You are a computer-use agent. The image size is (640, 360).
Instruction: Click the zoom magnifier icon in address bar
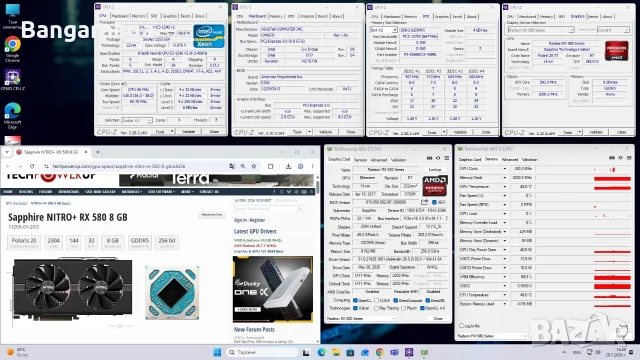(243, 166)
